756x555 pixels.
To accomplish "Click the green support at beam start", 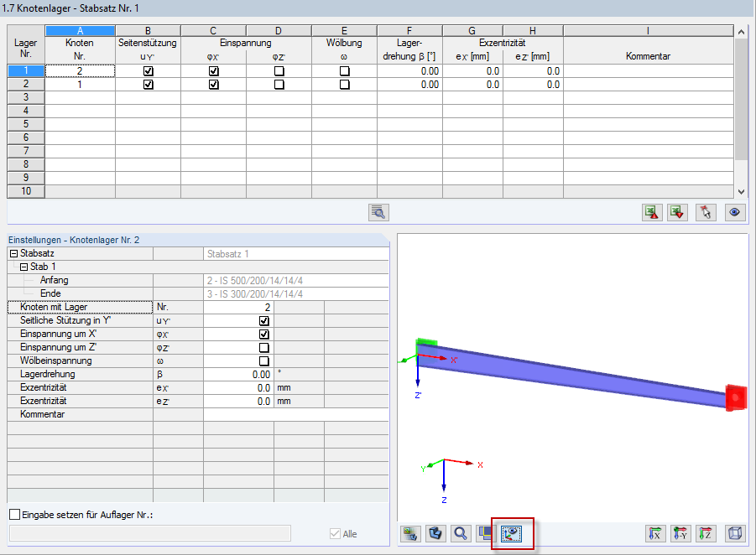I will [426, 343].
